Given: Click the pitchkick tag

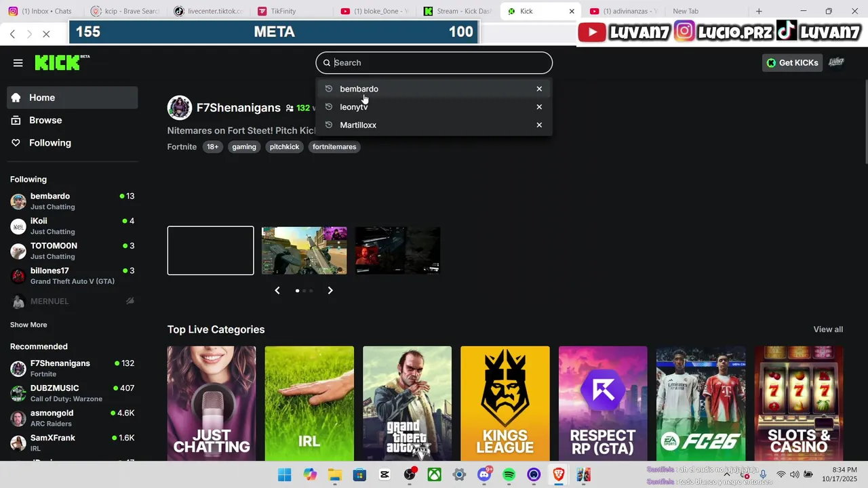Looking at the screenshot, I should click(x=284, y=147).
